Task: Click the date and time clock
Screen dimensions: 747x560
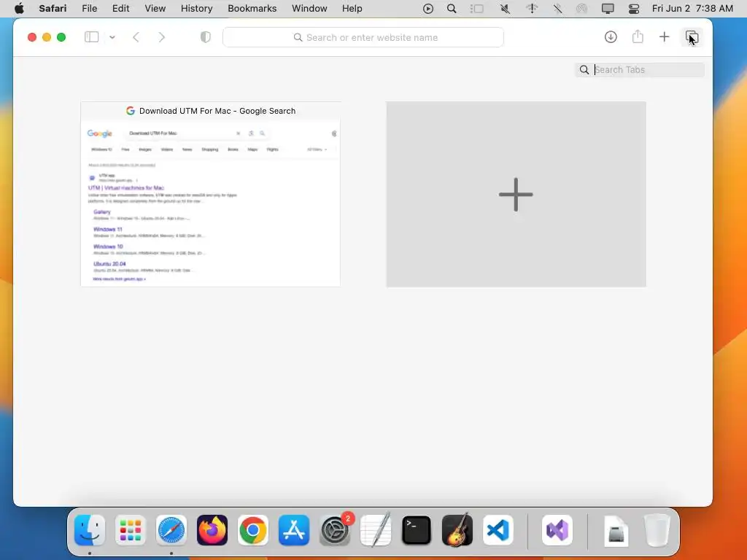Action: tap(692, 9)
